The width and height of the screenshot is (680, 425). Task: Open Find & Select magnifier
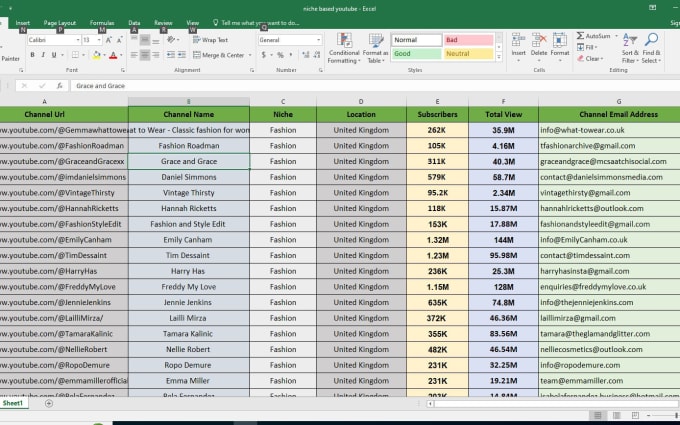click(651, 48)
